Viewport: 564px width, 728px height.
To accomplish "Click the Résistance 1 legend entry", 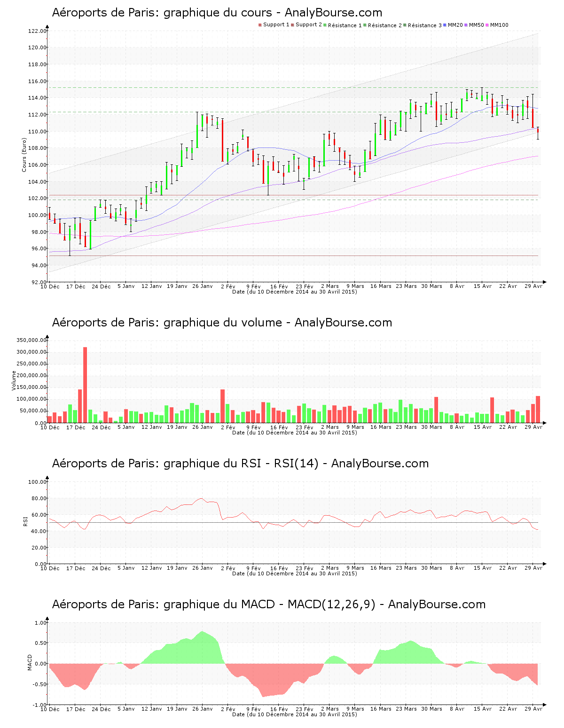I will (343, 25).
